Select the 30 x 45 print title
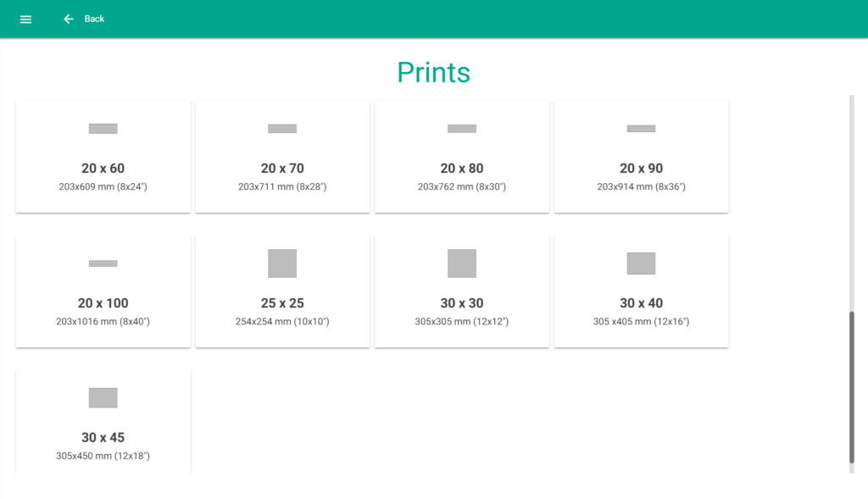The image size is (868, 499). 103,438
